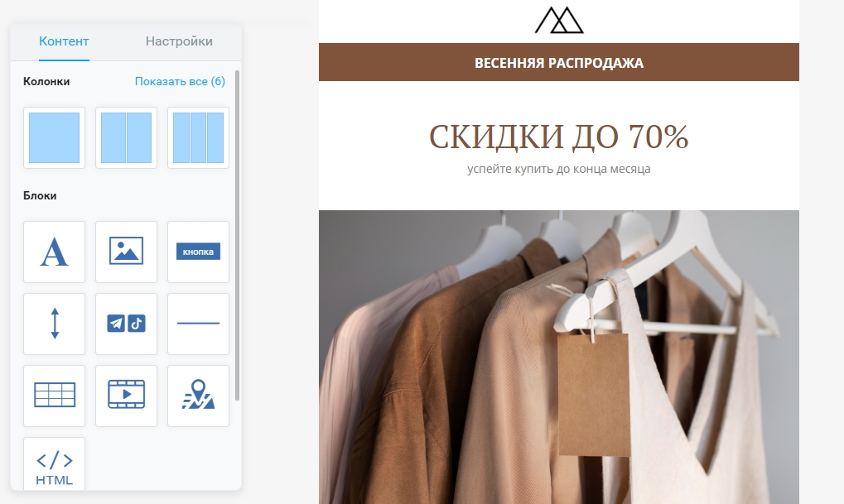Image resolution: width=844 pixels, height=504 pixels.
Task: Select the clothes rack photo
Action: tap(559, 358)
